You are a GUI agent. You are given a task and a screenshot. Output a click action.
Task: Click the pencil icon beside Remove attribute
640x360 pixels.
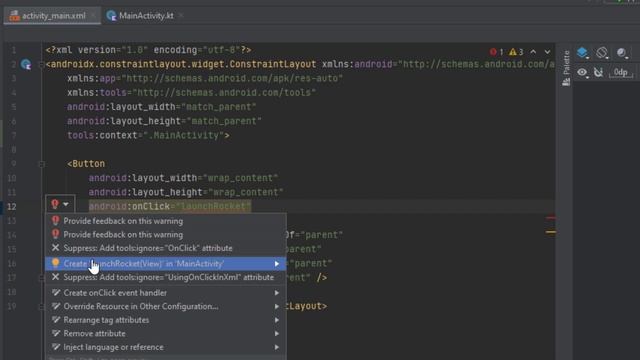[x=56, y=333]
